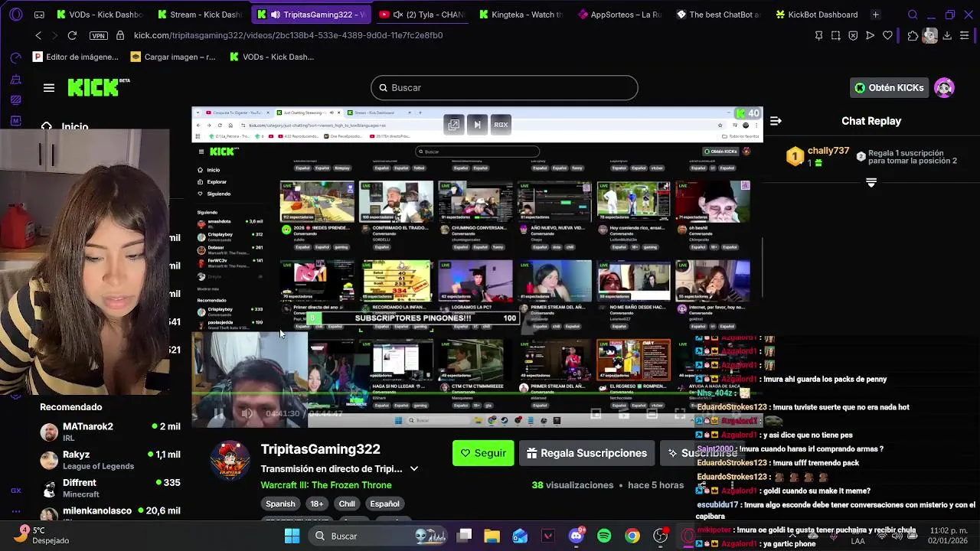This screenshot has width=980, height=551.
Task: Click the address bar URL
Action: (288, 35)
